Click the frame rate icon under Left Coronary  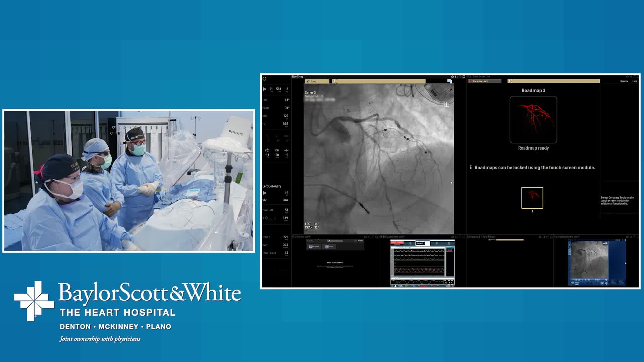click(x=264, y=193)
